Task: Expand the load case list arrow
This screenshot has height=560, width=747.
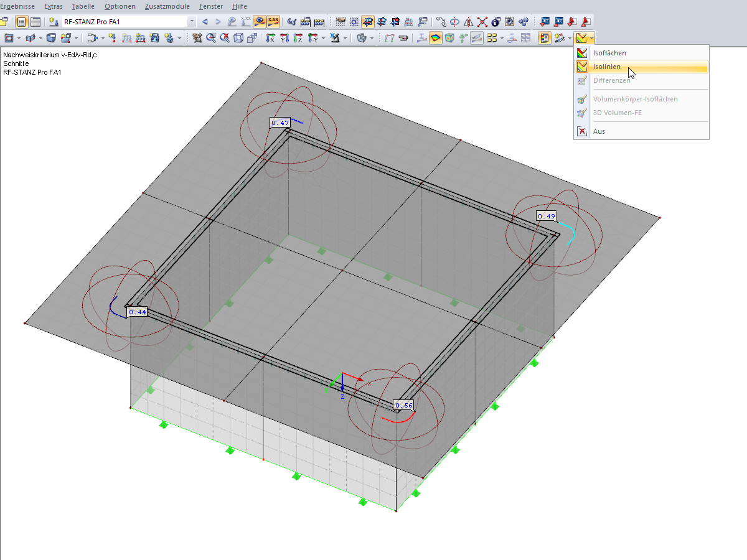Action: [x=192, y=22]
